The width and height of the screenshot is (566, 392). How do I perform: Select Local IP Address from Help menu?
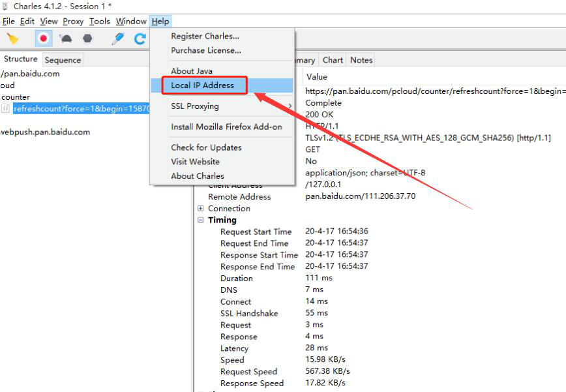tap(202, 85)
